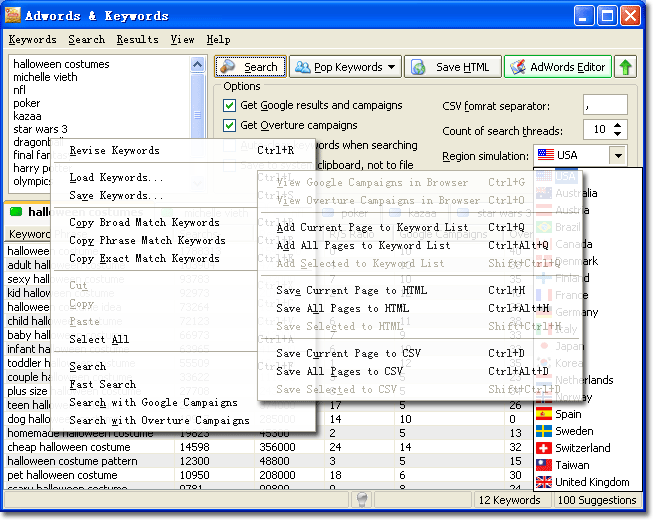The image size is (656, 522).
Task: Click the CSV format separator field
Action: pyautogui.click(x=605, y=105)
